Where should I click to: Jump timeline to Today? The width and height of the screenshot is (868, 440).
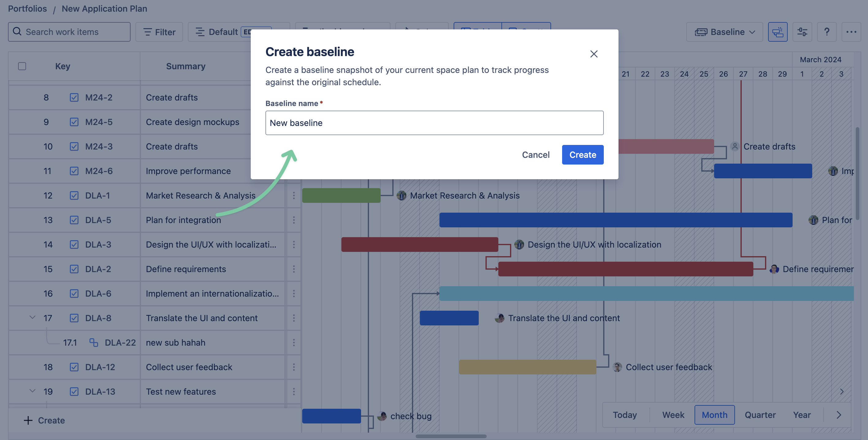point(624,415)
